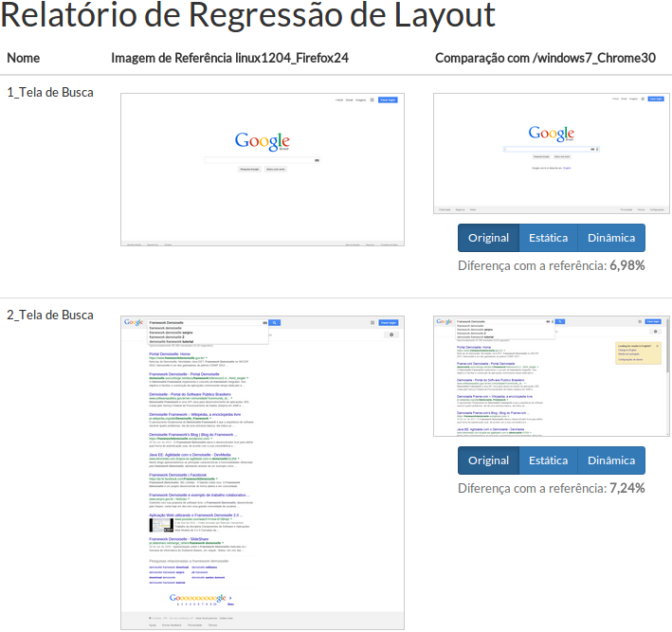Viewport: 672px width, 632px height.
Task: Open reference thumbnail of 1_Tela de Busca
Action: tap(263, 170)
